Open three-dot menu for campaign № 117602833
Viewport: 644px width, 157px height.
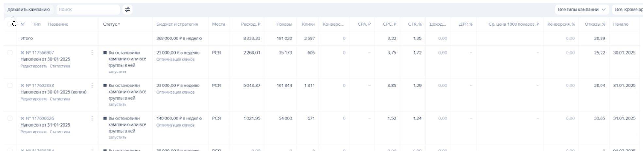pos(92,86)
